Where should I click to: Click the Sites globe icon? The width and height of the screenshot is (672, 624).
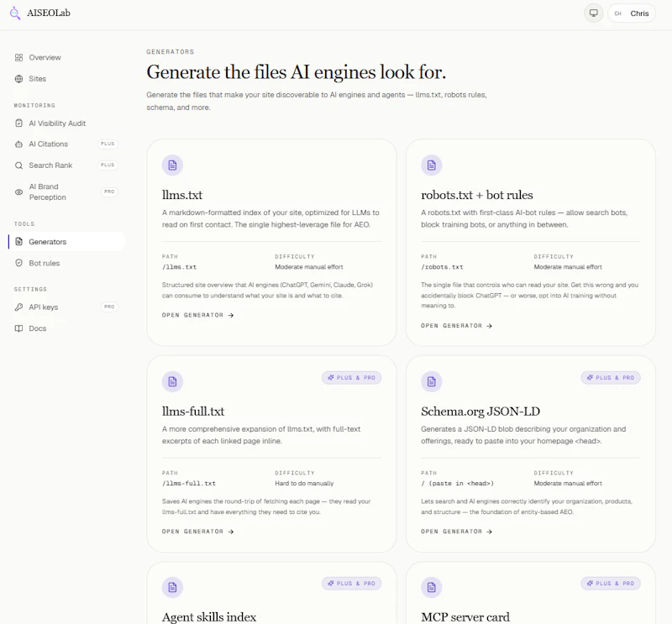pos(18,79)
